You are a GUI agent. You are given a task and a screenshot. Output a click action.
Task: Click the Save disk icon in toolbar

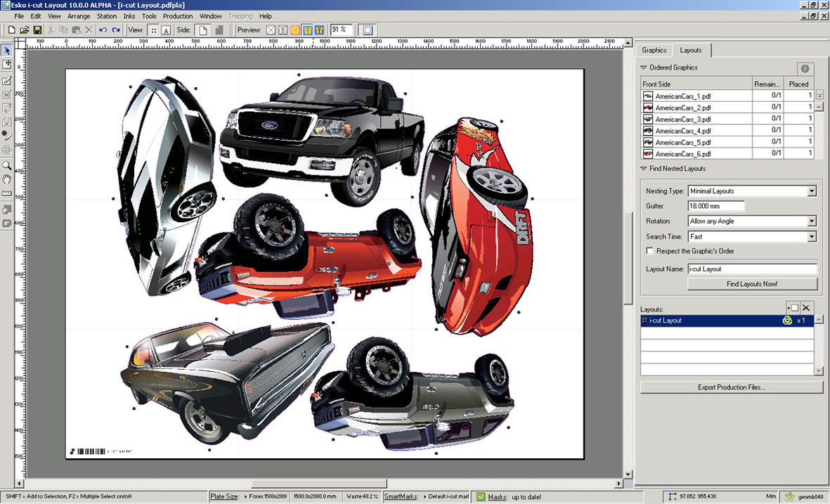click(37, 30)
